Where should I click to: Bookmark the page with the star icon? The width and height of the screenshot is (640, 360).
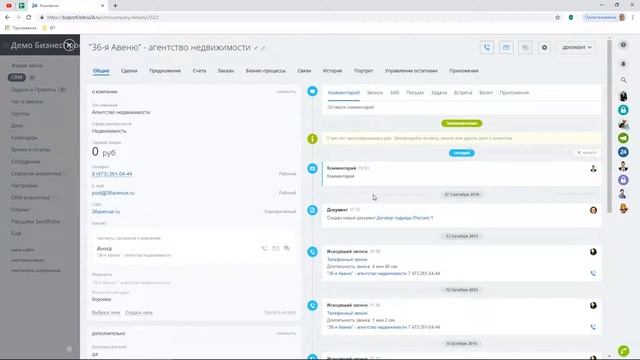[x=558, y=18]
